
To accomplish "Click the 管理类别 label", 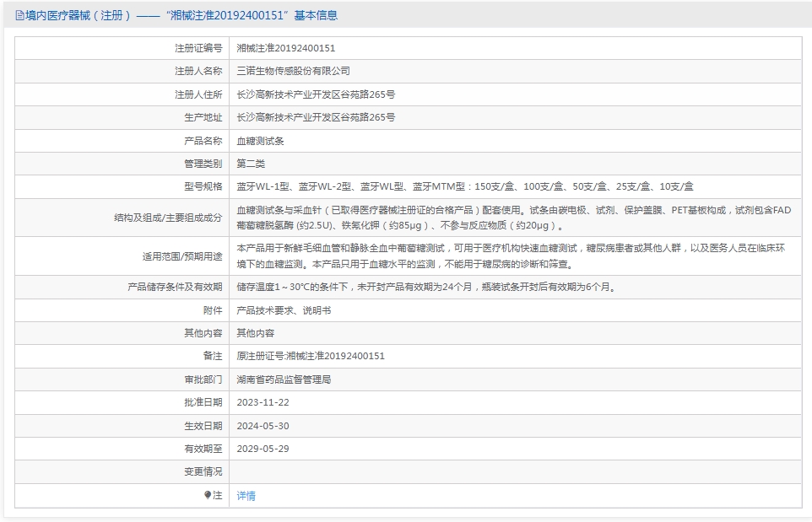I will 203,164.
